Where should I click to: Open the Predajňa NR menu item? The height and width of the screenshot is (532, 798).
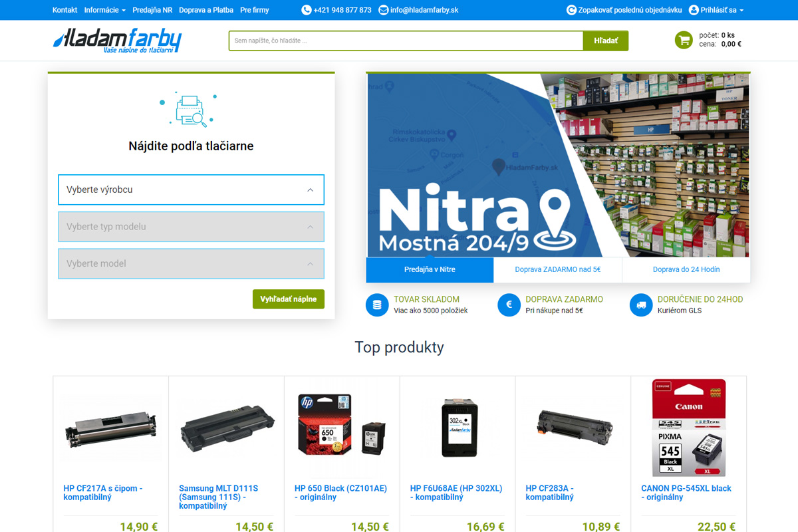pos(152,10)
